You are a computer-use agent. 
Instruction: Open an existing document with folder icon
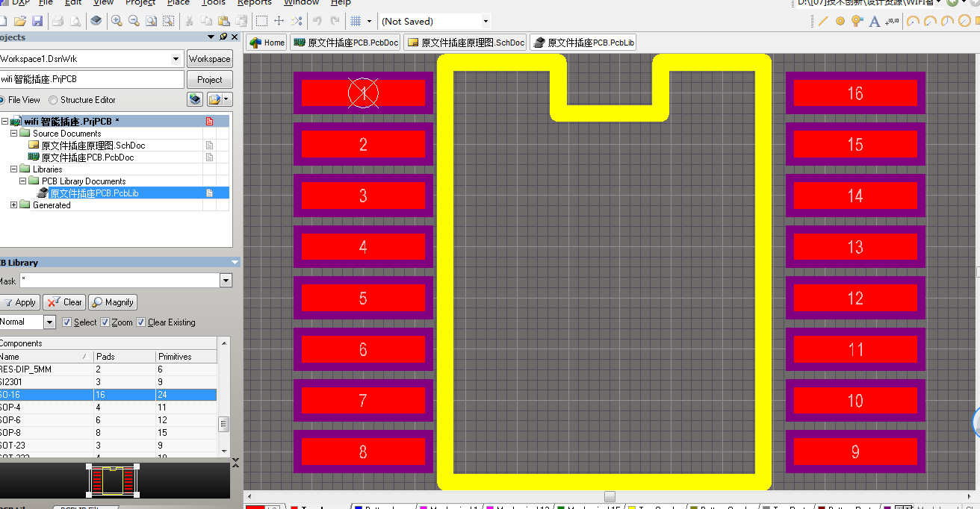tap(20, 21)
